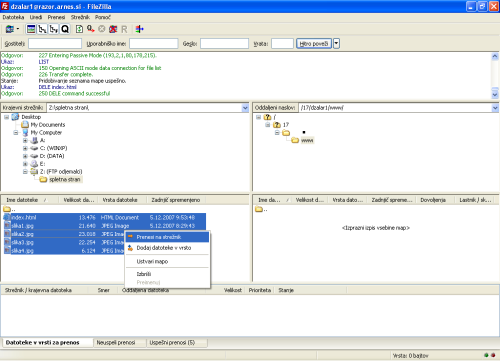This screenshot has height=361, width=500.
Task: Click the Geslo password field
Action: (224, 44)
